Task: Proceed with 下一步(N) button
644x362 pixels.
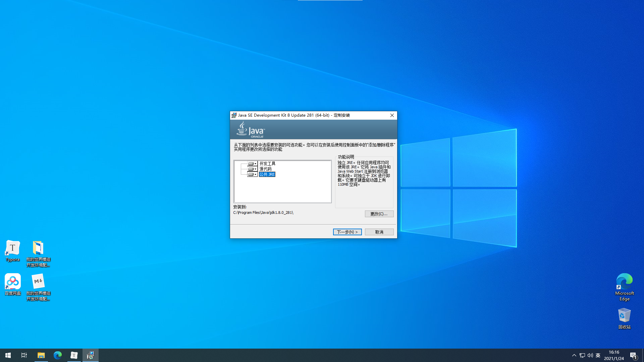Action: click(347, 232)
